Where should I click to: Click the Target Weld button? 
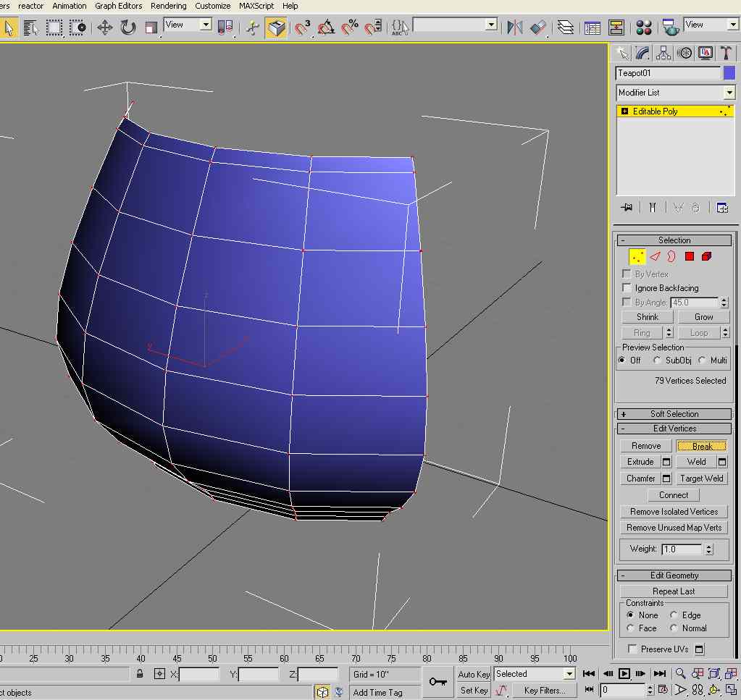pyautogui.click(x=701, y=478)
